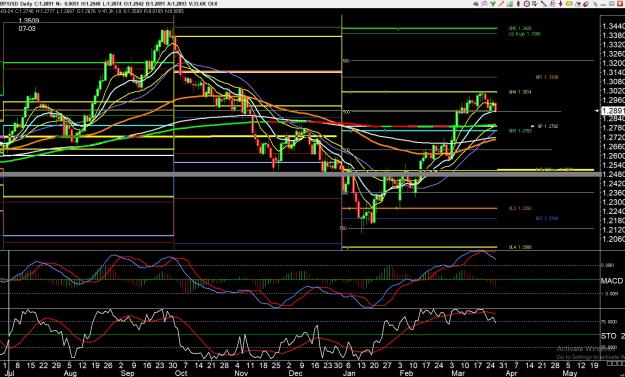The image size is (625, 377).
Task: Click the Sep month label on date axis
Action: coord(128,373)
